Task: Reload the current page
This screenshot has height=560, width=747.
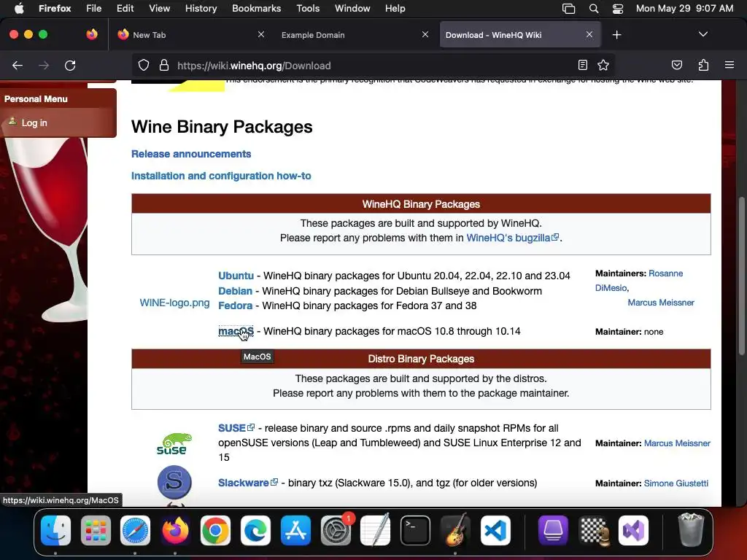Action: tap(70, 66)
